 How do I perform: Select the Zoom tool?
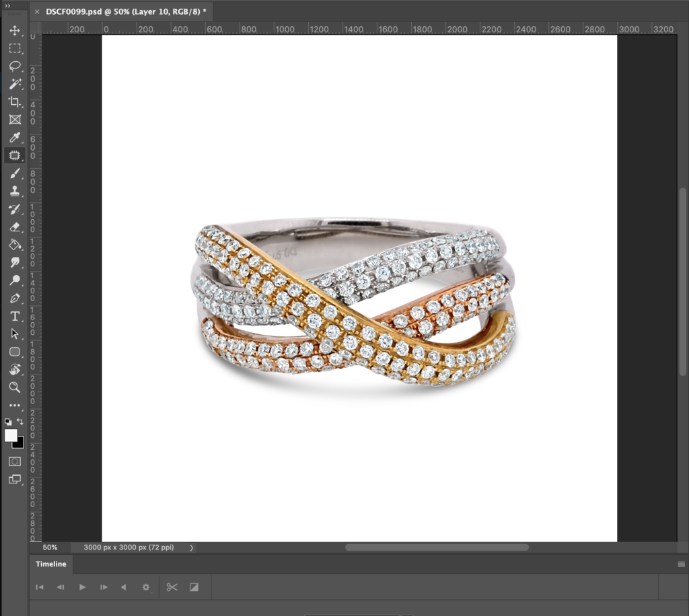click(x=15, y=387)
